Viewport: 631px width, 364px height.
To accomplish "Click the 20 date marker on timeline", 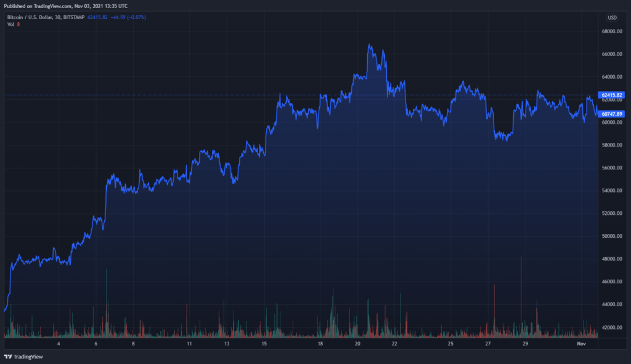I will pyautogui.click(x=357, y=344).
